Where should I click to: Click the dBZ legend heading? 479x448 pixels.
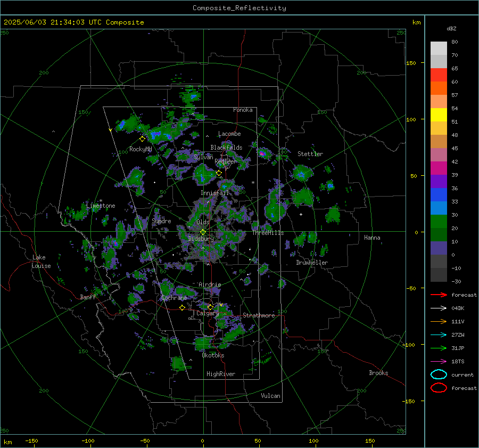click(x=451, y=29)
